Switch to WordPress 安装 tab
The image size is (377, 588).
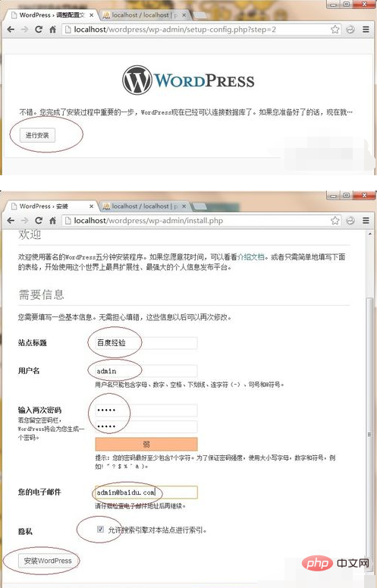tap(52, 206)
